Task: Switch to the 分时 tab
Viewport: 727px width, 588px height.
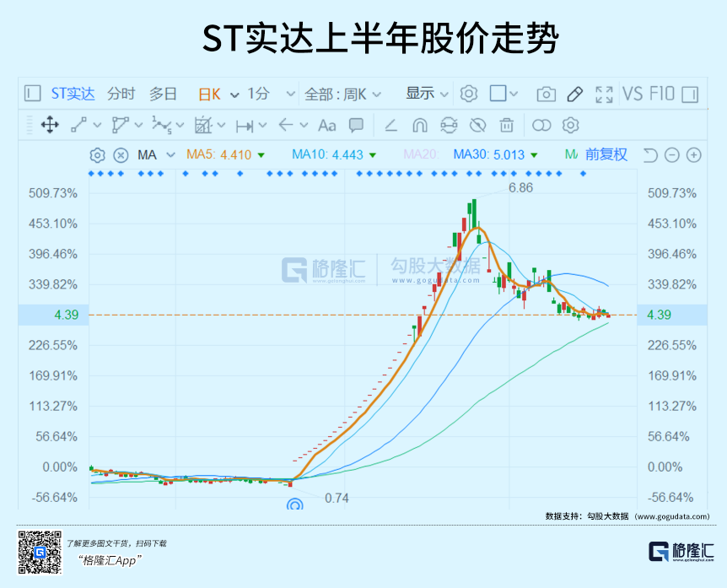Action: tap(121, 94)
